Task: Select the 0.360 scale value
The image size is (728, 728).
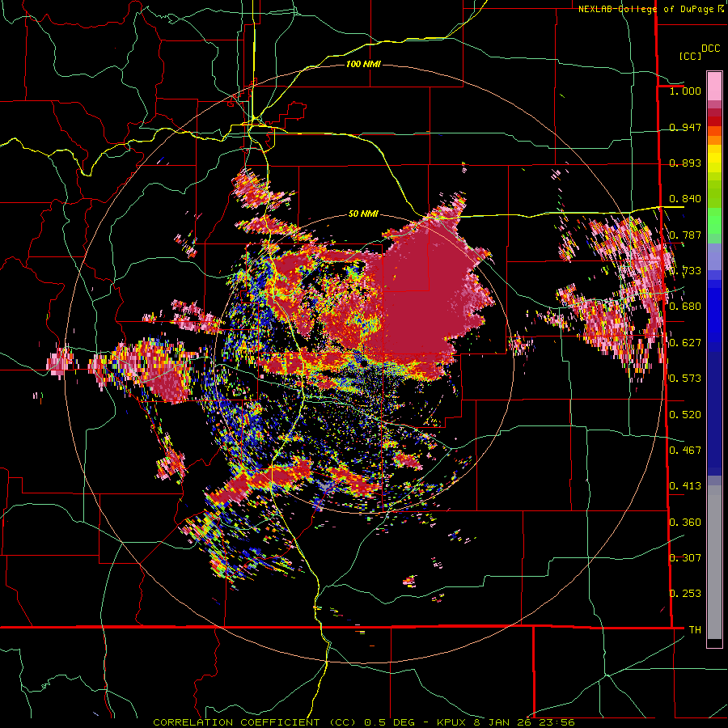Action: coord(685,523)
